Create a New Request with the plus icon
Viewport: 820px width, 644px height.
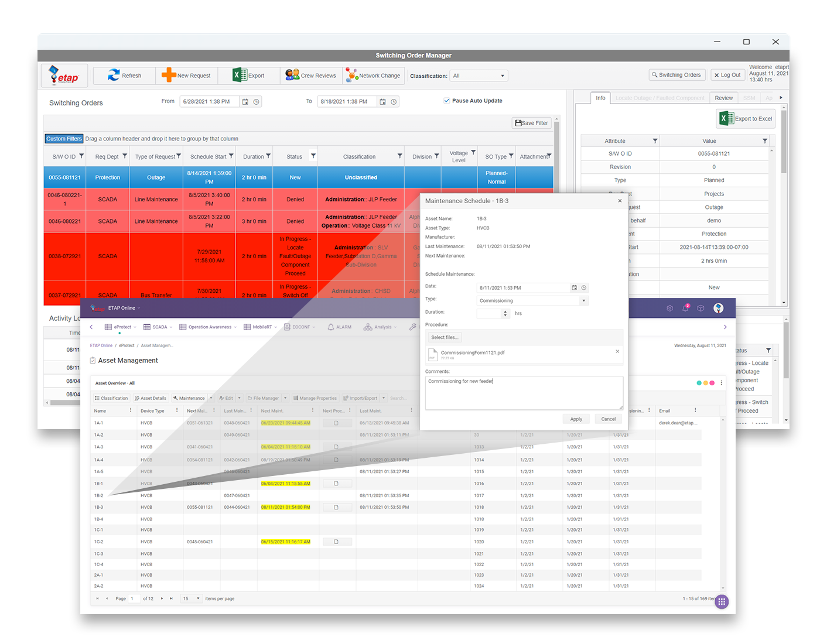point(169,76)
